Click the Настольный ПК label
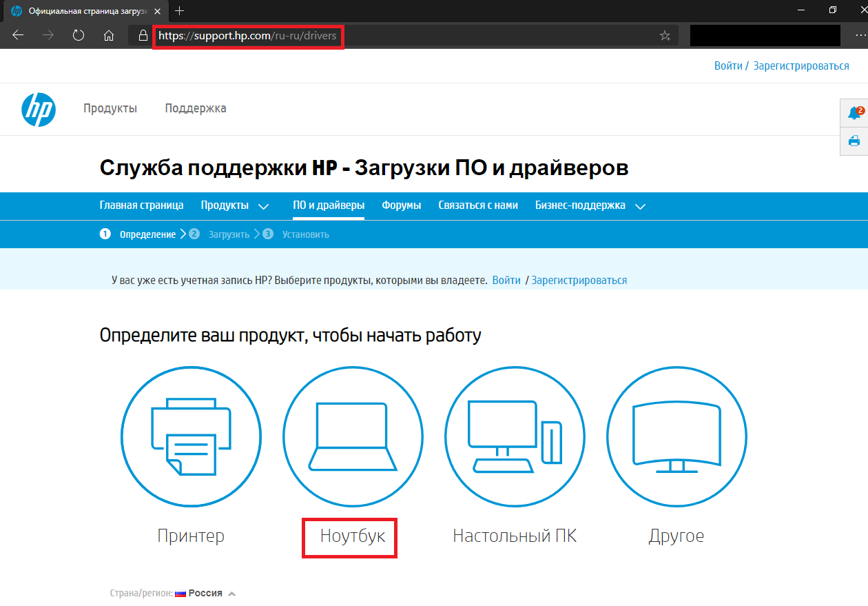This screenshot has height=606, width=868. [x=515, y=536]
